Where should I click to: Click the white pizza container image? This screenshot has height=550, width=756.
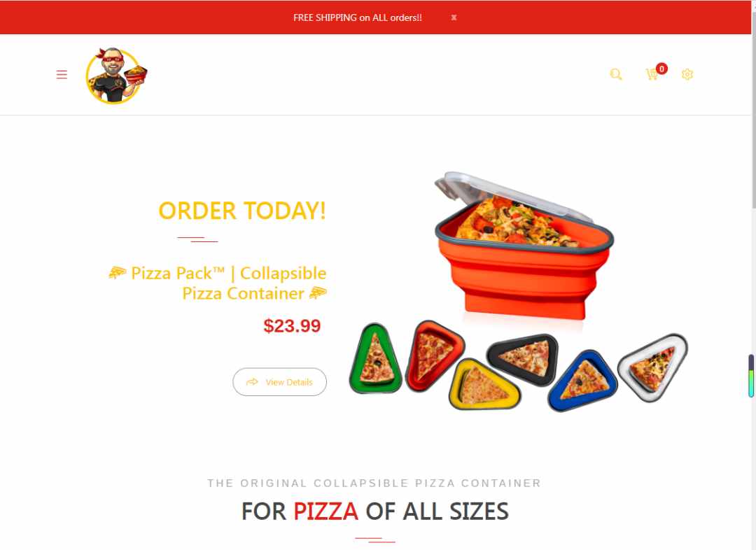tap(653, 367)
